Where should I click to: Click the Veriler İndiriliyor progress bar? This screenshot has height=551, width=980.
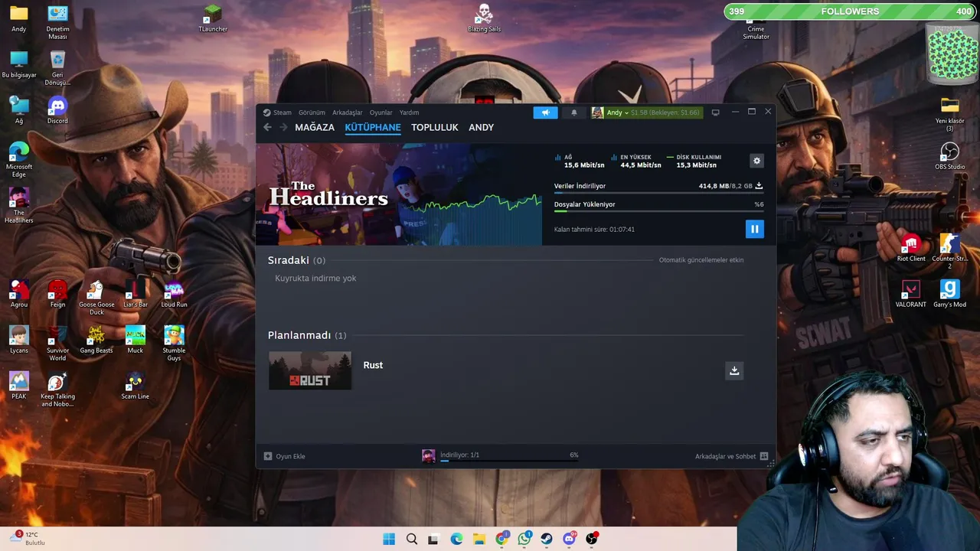[658, 194]
